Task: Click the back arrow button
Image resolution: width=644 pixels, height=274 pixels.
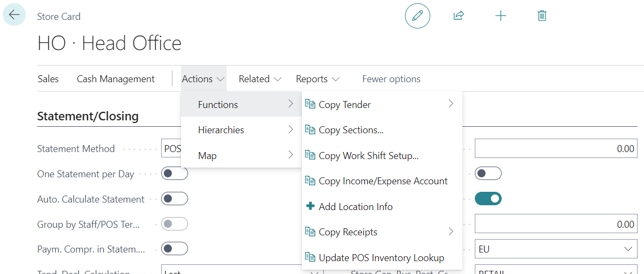Action: 14,15
